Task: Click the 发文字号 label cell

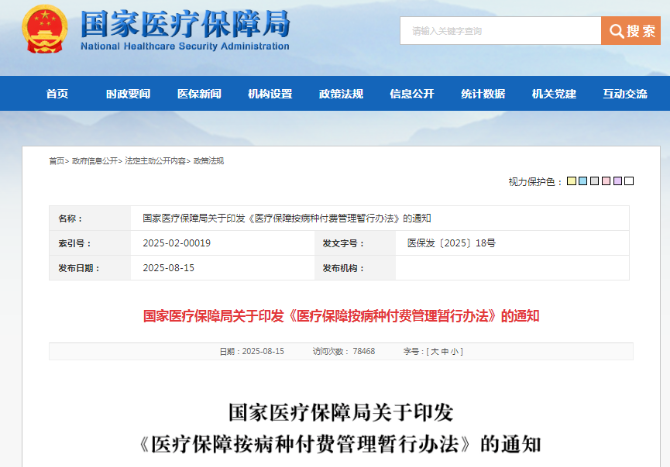Action: tap(355, 243)
